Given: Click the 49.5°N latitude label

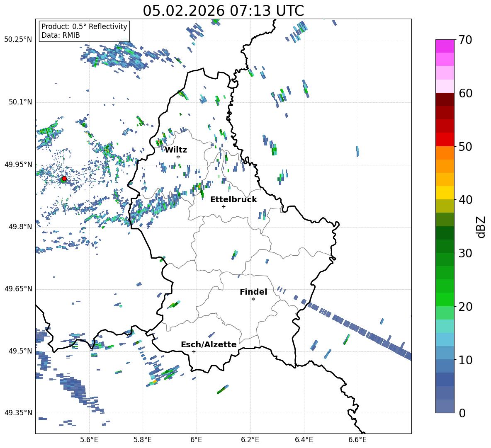Looking at the screenshot, I should click(x=20, y=351).
